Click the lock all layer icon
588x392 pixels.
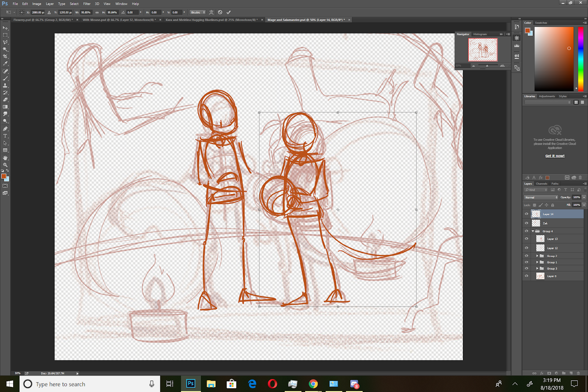click(552, 205)
